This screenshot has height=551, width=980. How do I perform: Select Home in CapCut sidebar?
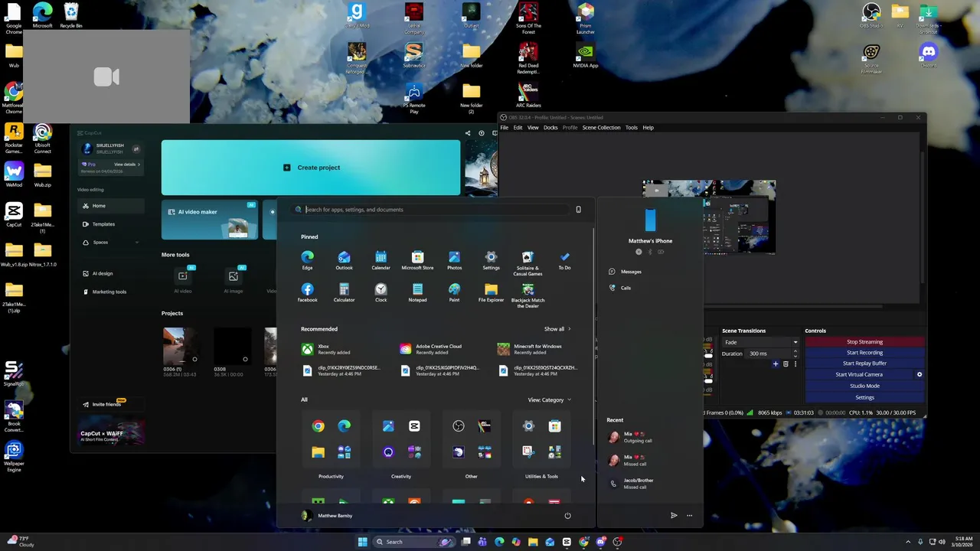tap(111, 206)
